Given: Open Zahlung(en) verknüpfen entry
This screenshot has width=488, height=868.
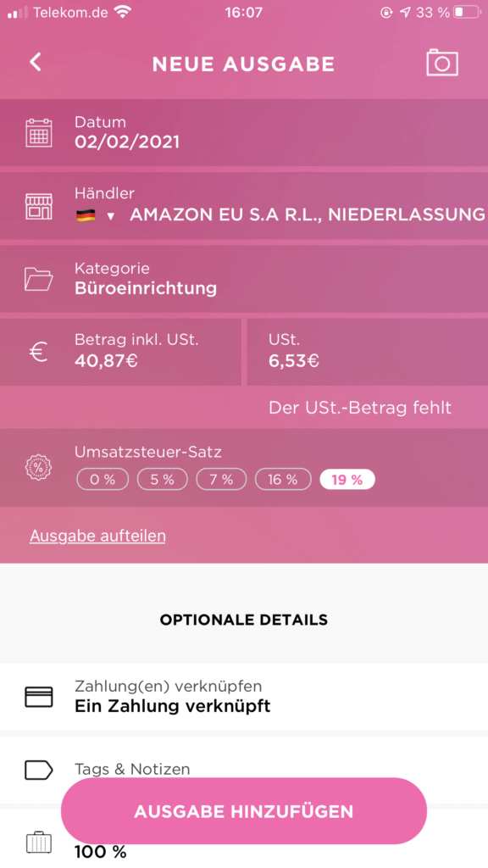Looking at the screenshot, I should [244, 697].
